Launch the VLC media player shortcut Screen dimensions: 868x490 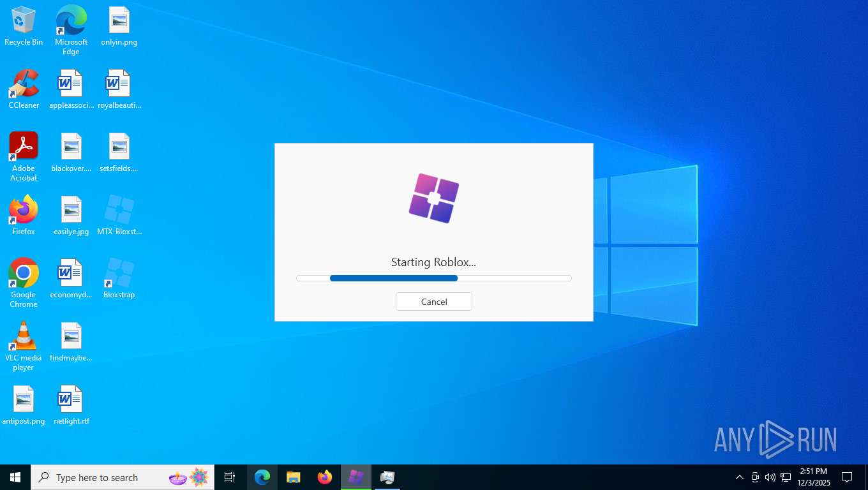[24, 346]
